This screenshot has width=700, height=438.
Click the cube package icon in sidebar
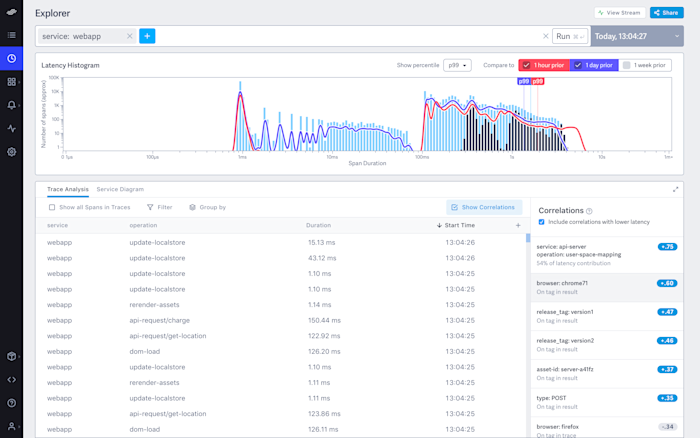[12, 356]
